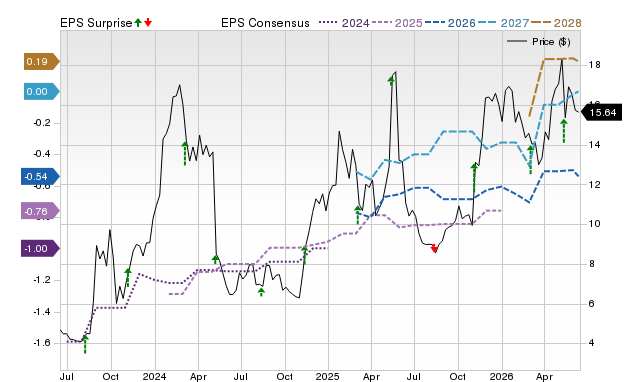Toggle the 2028 consensus series in legend

pyautogui.click(x=556, y=23)
